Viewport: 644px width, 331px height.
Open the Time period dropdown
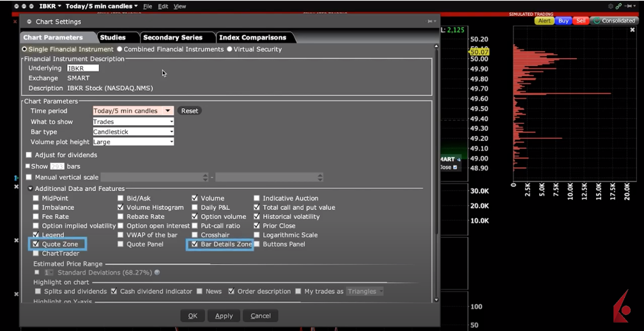tap(133, 111)
